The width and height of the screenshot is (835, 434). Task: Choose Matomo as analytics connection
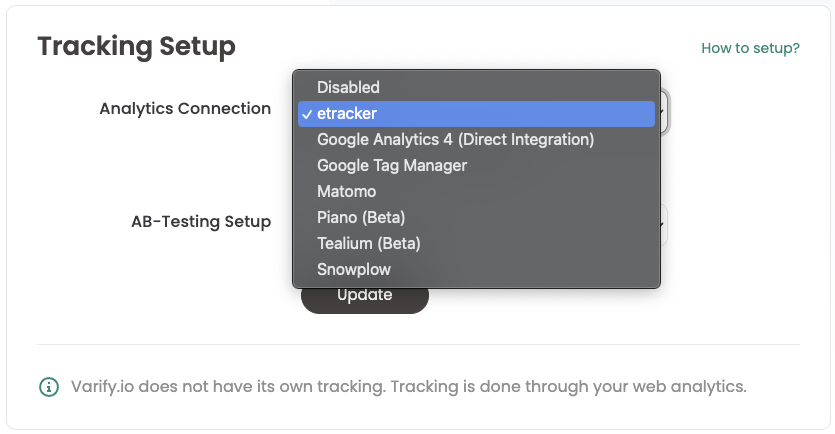tap(476, 192)
